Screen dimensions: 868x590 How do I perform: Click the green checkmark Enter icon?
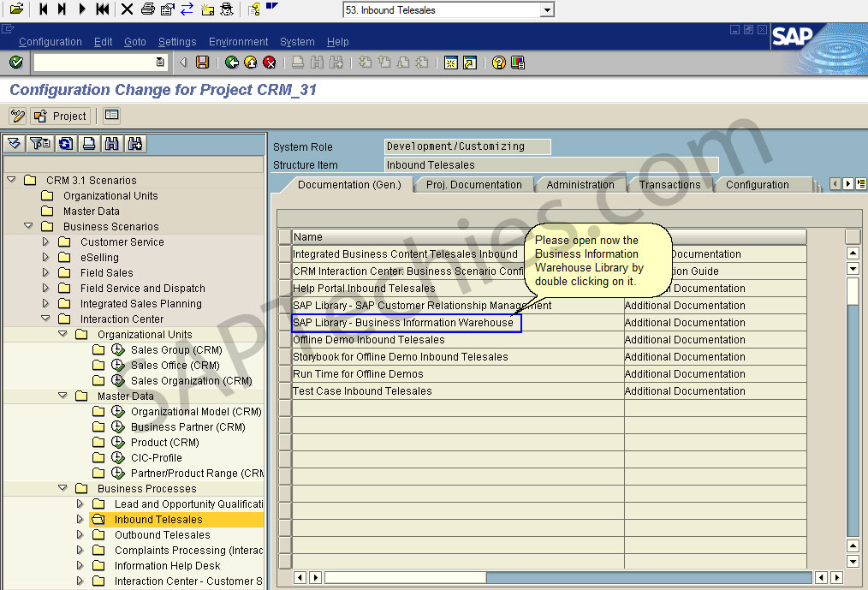tap(16, 63)
